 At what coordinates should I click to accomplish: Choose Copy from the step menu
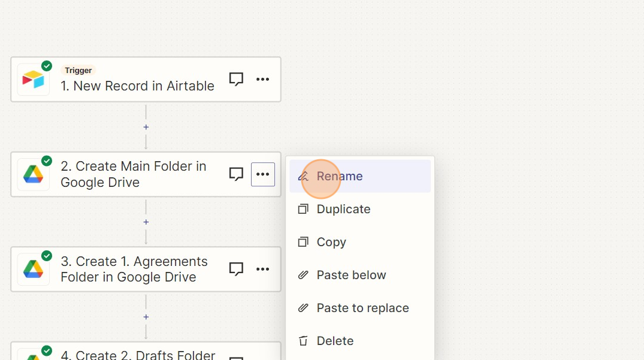[360, 242]
